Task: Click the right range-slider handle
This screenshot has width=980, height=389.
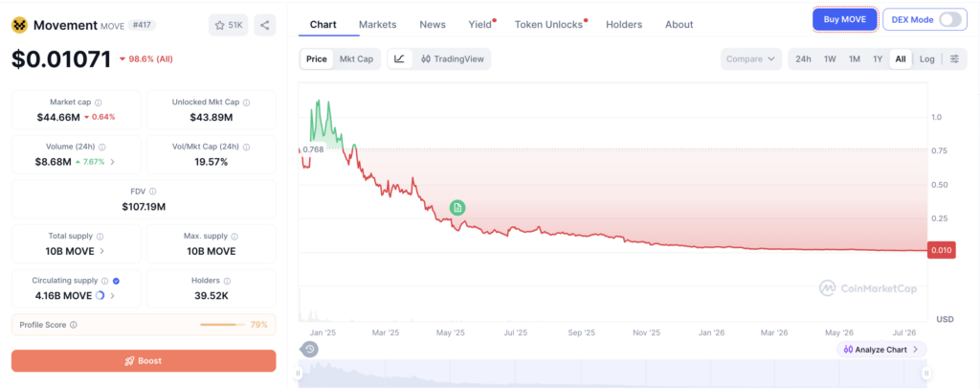Action: 926,374
